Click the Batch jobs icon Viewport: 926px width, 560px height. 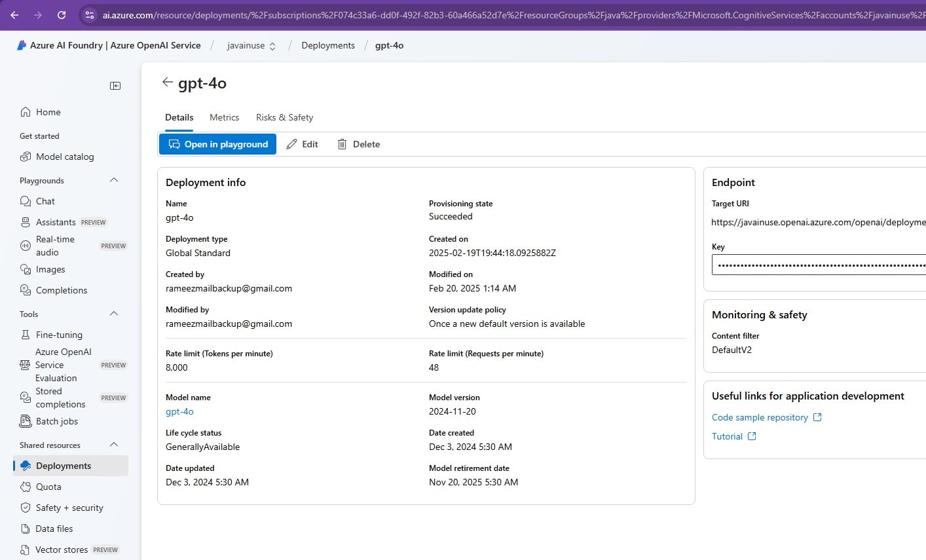tap(26, 421)
